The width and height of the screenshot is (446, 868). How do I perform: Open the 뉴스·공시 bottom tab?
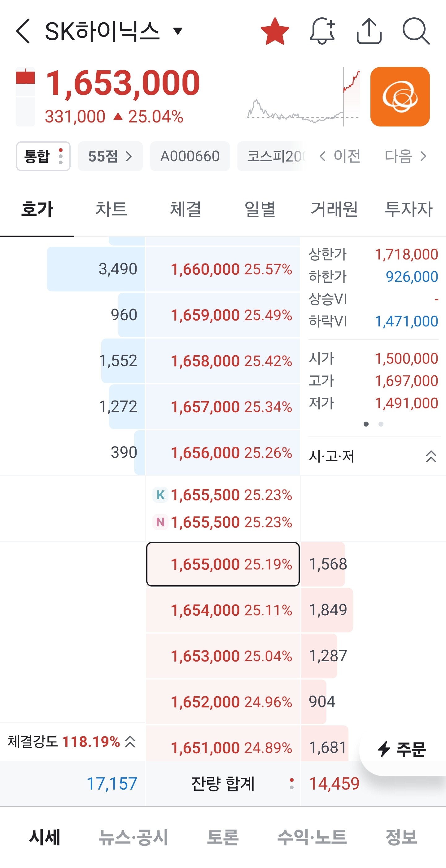coord(133,837)
